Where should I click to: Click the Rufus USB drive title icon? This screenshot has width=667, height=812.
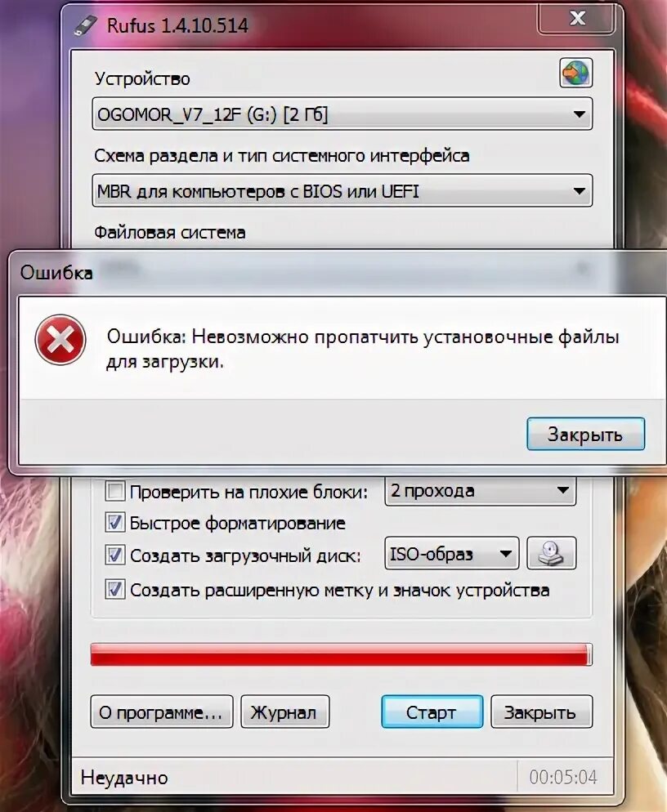85,25
